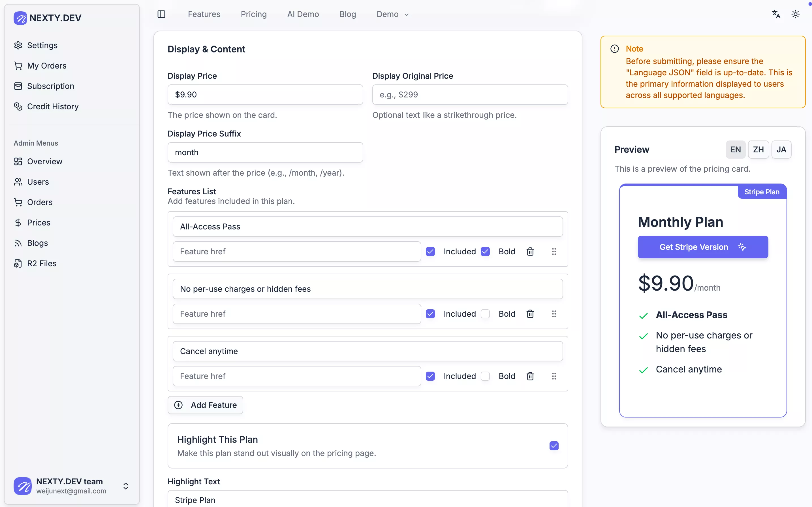Switch theme with the sun icon
The image size is (812, 507).
pos(795,14)
